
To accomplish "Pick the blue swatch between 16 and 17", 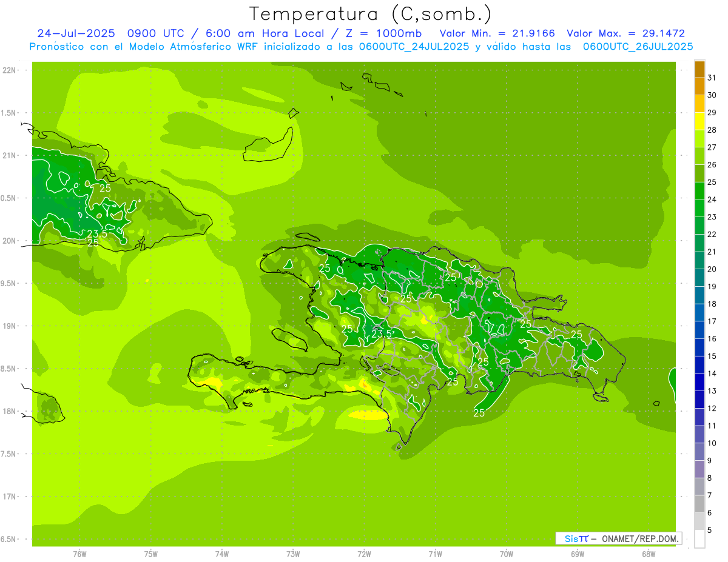I will tap(699, 330).
